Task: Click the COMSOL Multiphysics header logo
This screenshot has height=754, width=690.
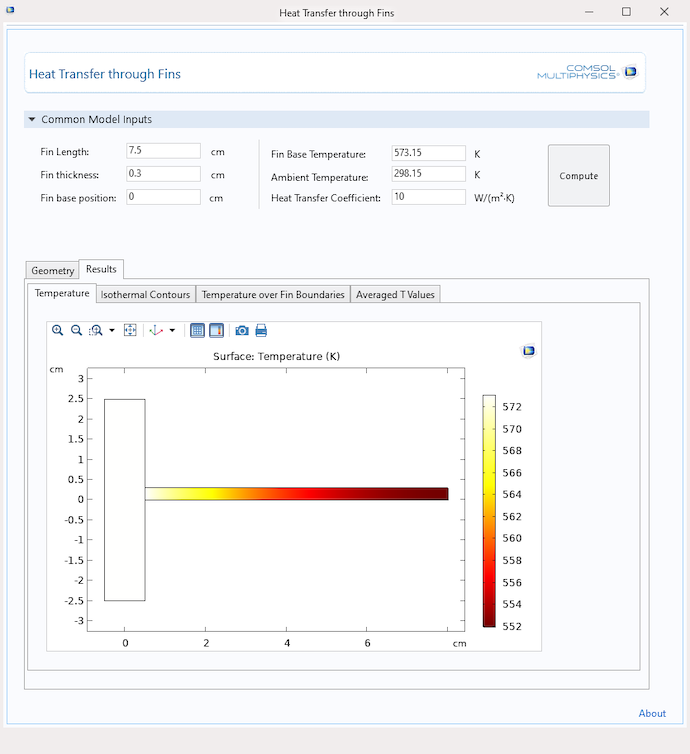Action: click(x=587, y=72)
